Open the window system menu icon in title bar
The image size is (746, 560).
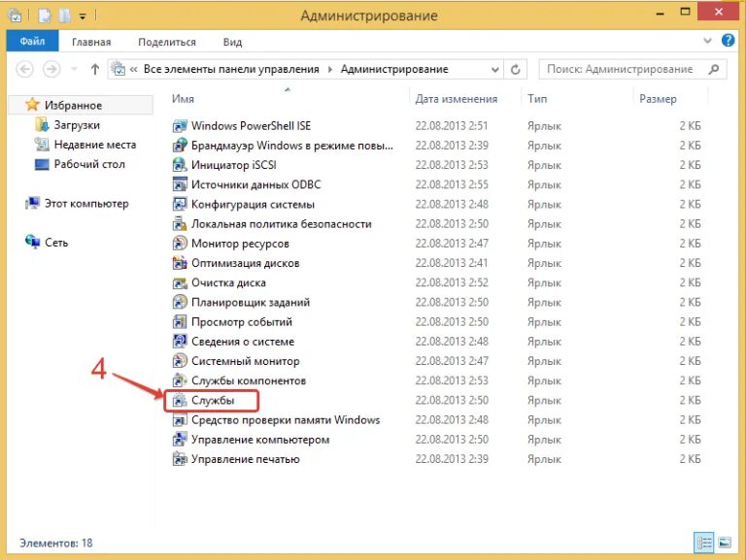tap(16, 16)
